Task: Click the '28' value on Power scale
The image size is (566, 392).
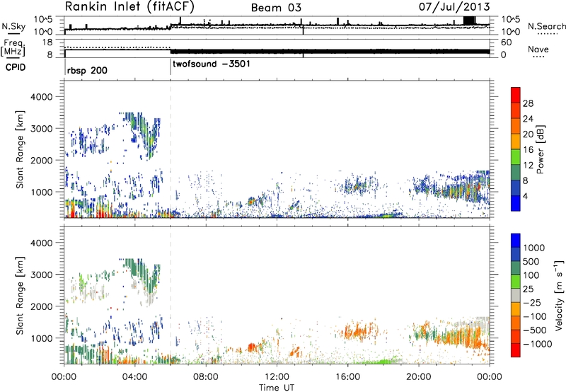Action: point(528,103)
